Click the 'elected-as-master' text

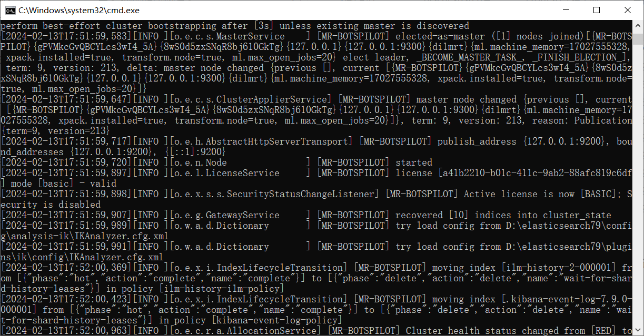440,36
